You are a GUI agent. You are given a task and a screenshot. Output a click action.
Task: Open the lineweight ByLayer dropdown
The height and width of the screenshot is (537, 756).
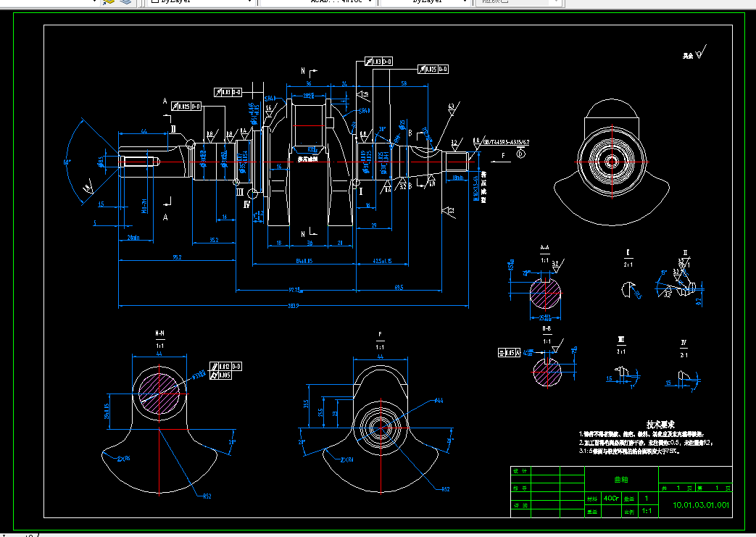tap(424, 1)
